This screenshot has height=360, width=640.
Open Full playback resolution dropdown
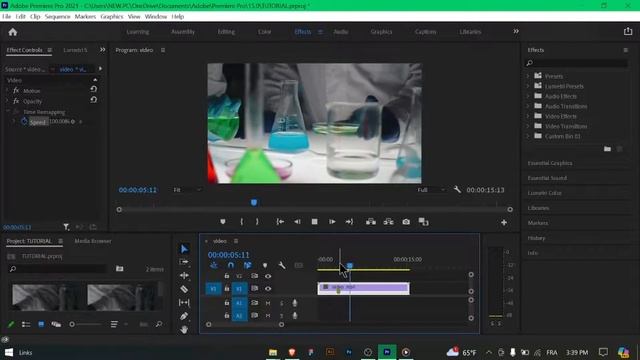[431, 190]
